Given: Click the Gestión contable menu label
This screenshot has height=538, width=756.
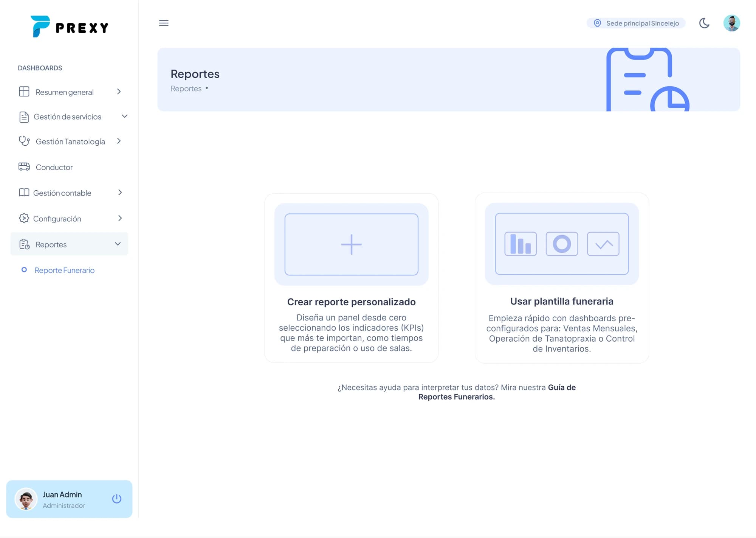Looking at the screenshot, I should 62,193.
